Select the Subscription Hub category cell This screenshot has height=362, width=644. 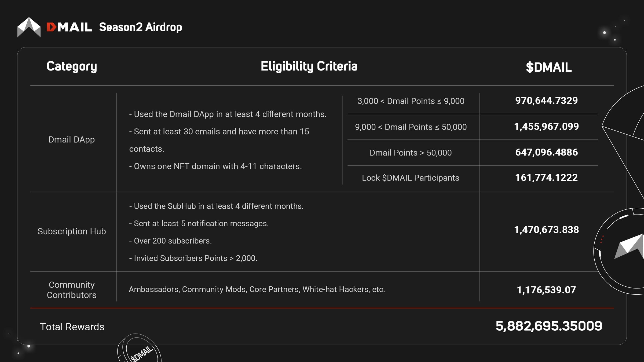coord(72,231)
